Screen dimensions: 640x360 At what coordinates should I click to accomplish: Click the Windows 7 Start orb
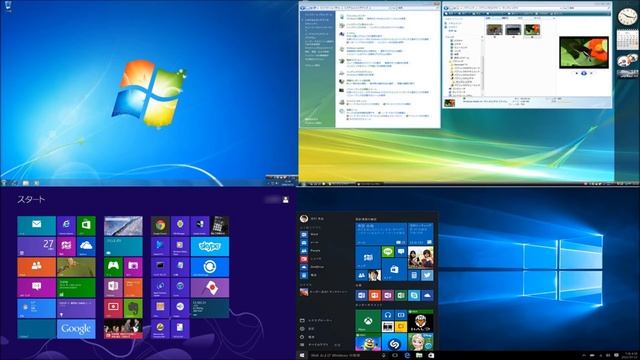point(4,183)
